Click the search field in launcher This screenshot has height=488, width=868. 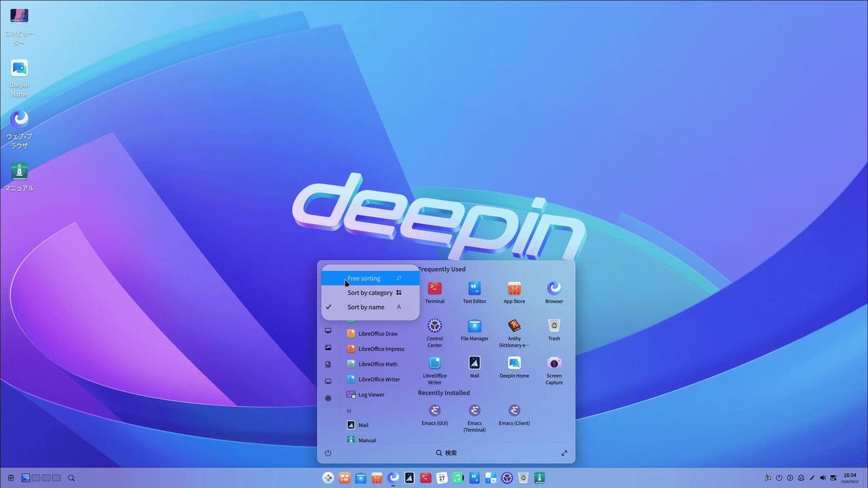click(x=446, y=453)
